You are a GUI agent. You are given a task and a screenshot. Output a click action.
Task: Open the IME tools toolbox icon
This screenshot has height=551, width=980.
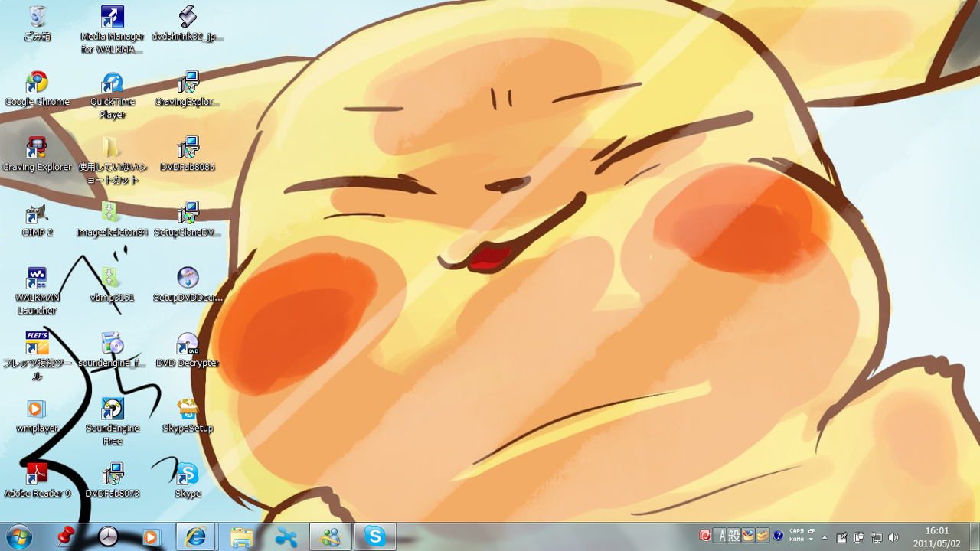763,536
